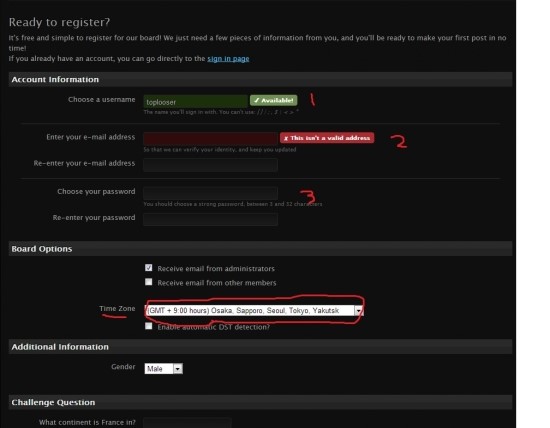The image size is (550, 428).
Task: Click the Choose your password field
Action: pos(210,193)
